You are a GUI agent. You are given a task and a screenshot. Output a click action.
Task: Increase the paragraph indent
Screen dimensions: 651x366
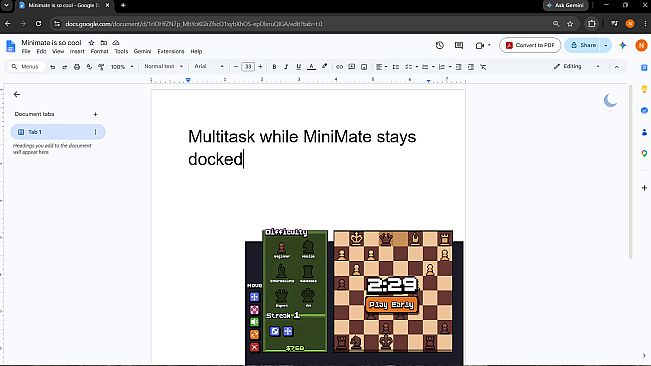471,67
